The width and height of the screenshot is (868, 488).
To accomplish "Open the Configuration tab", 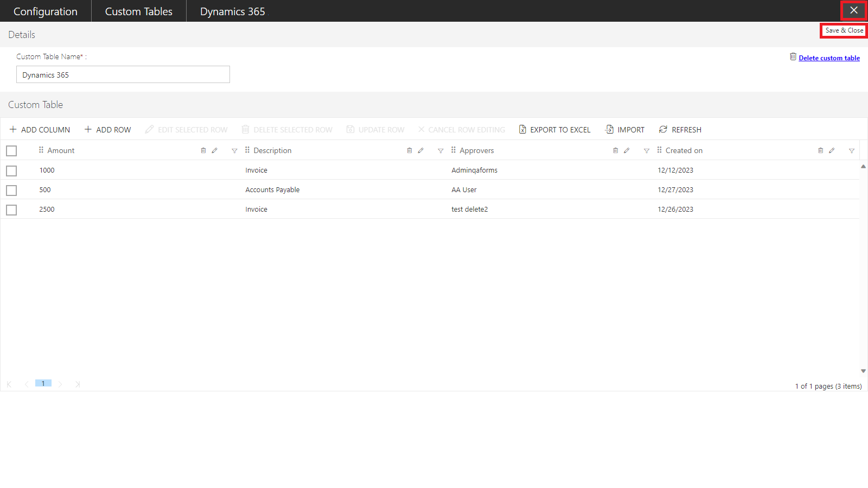I will pos(46,11).
